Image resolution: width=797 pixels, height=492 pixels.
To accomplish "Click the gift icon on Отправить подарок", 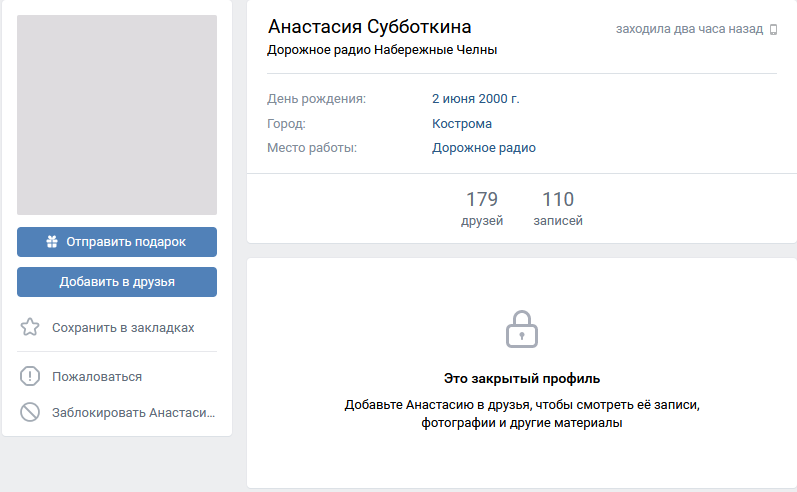I will (x=52, y=241).
